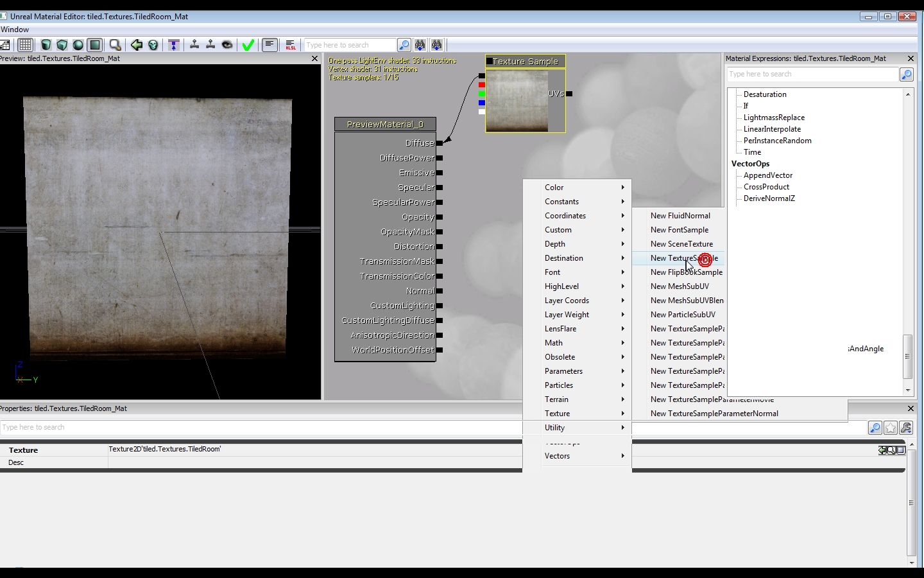Click the purple connector toolbar icon
Screen dimensions: 924x578
click(174, 45)
